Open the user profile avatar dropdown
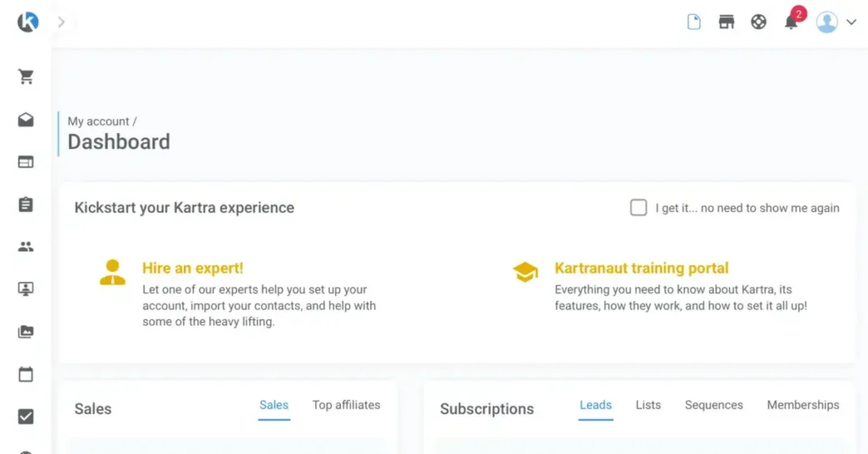868x454 pixels. point(836,22)
